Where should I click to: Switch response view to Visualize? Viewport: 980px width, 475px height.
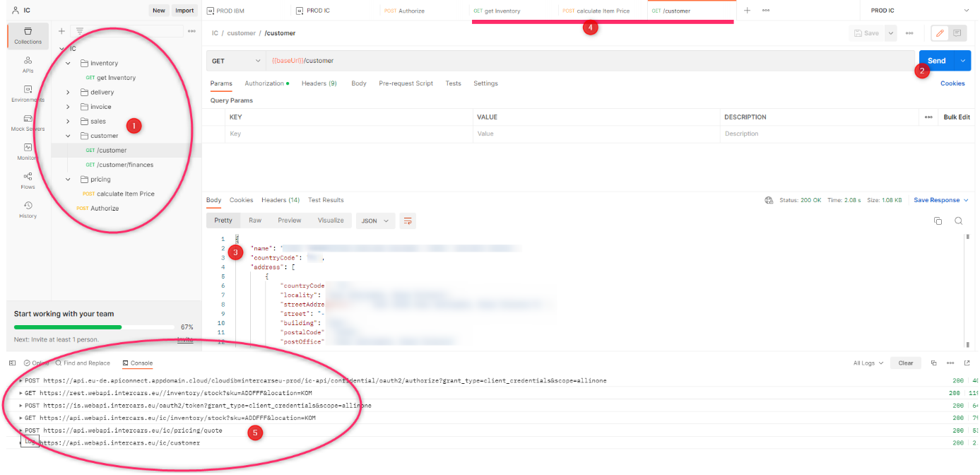point(331,221)
